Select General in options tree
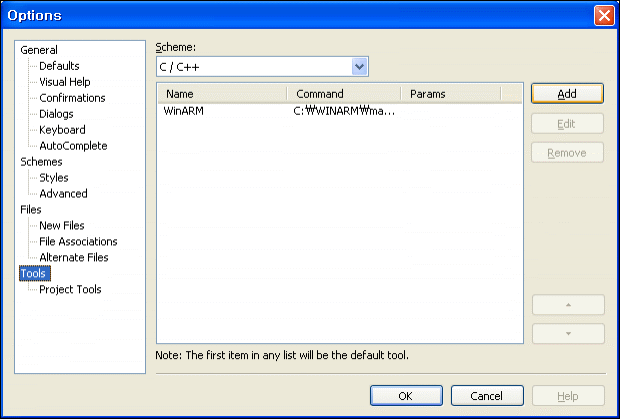The width and height of the screenshot is (620, 419). click(39, 50)
